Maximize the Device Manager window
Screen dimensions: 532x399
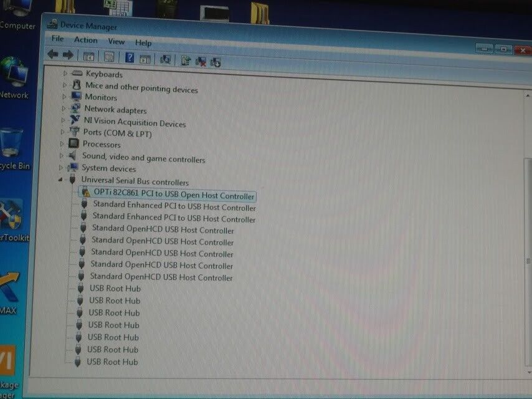click(x=503, y=50)
